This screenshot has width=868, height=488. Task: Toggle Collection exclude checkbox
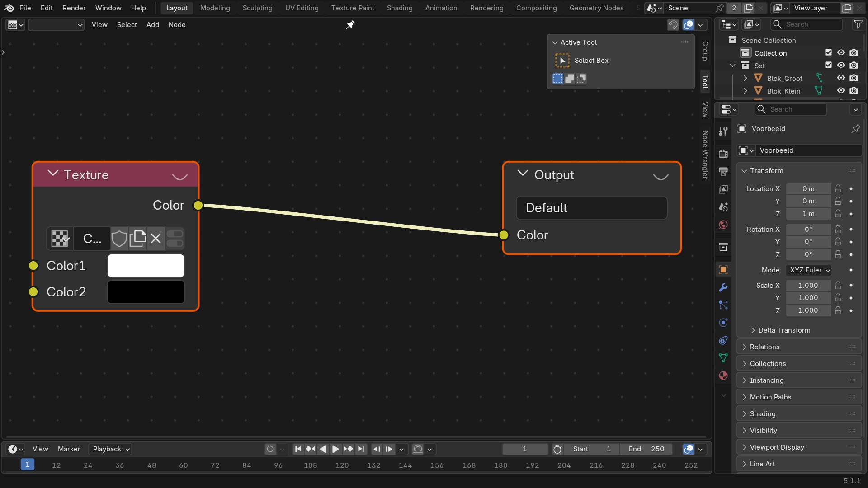tap(828, 53)
